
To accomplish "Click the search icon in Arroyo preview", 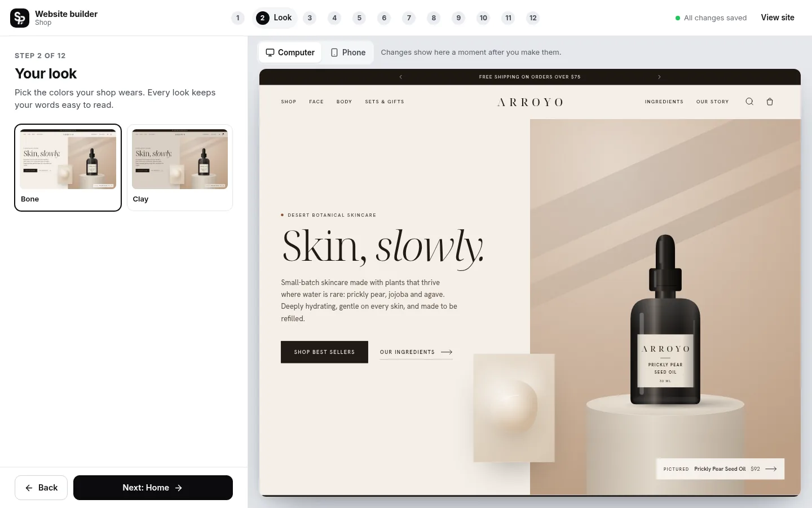I will click(749, 102).
